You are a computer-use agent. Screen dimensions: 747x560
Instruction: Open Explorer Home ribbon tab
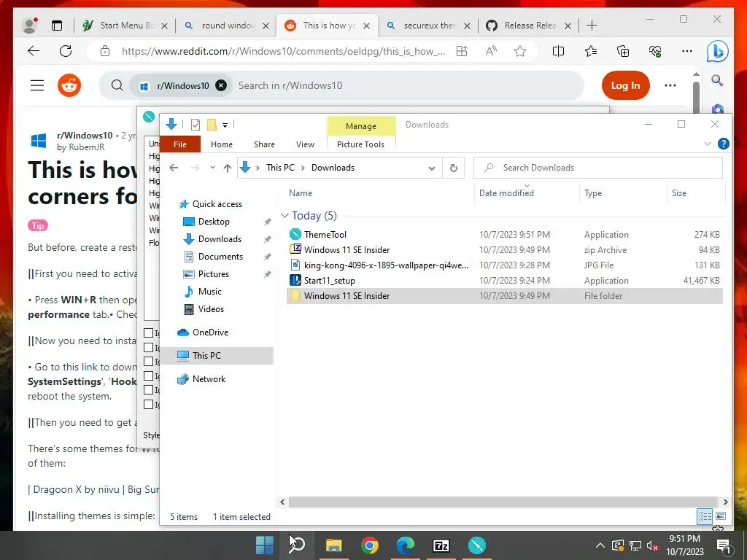click(222, 144)
